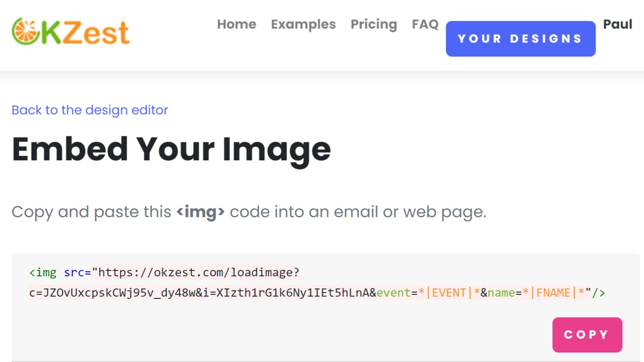Go to the Home page
644x362 pixels.
point(237,24)
